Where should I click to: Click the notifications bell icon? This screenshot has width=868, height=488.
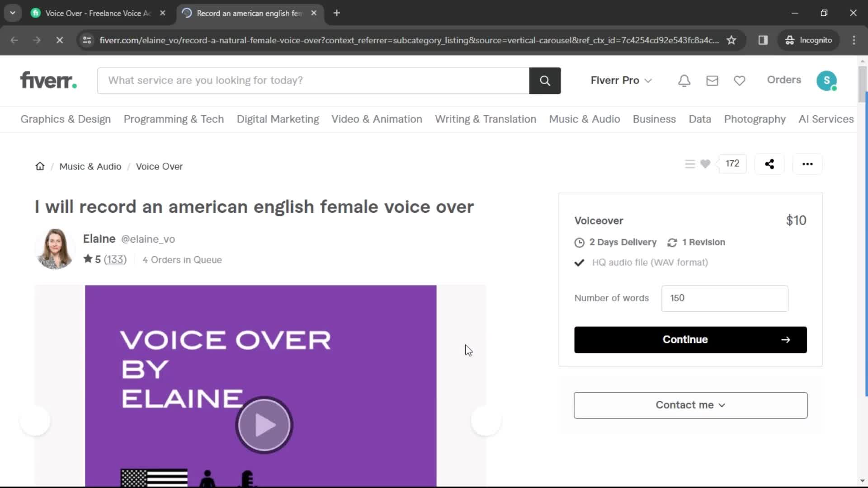[x=684, y=80]
